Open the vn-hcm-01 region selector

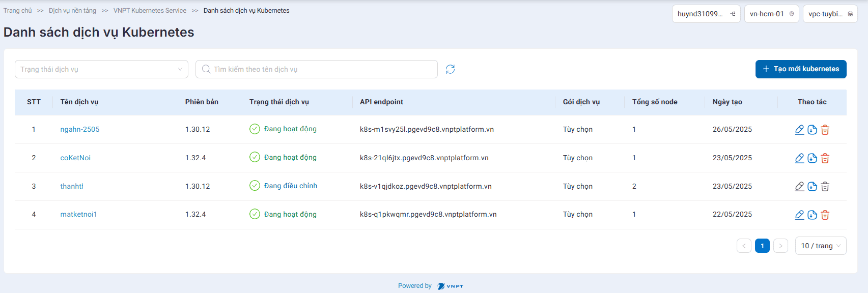click(771, 14)
